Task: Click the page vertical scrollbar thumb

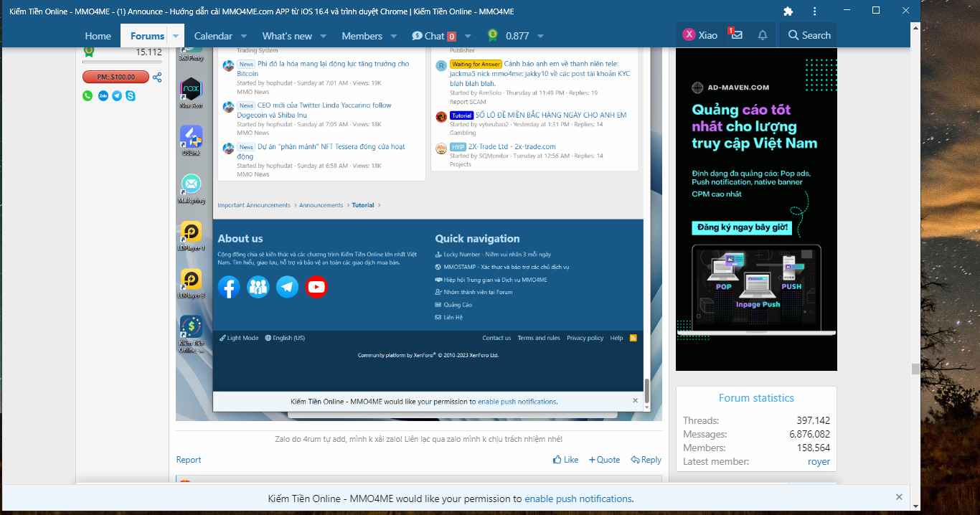Action: pyautogui.click(x=915, y=369)
